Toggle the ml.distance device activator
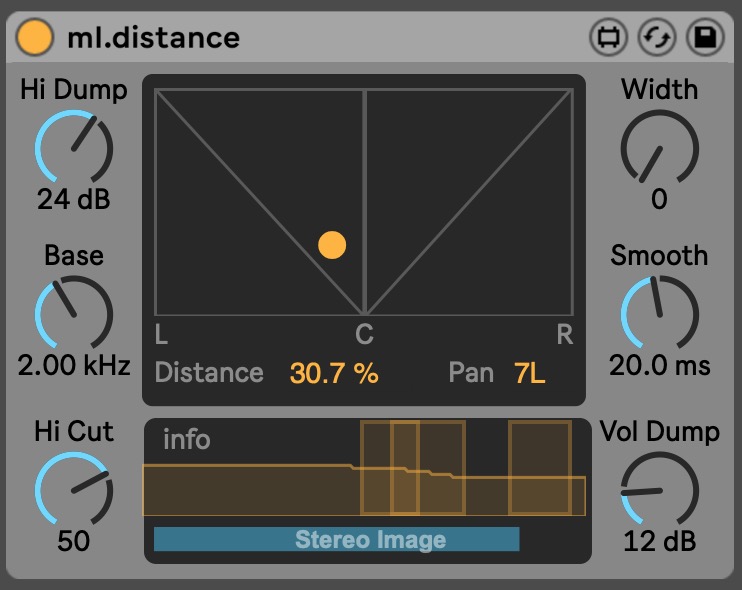The image size is (742, 590). pos(35,38)
